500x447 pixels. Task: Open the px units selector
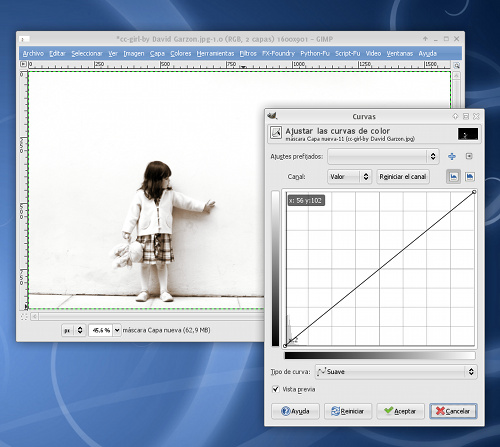[x=74, y=330]
